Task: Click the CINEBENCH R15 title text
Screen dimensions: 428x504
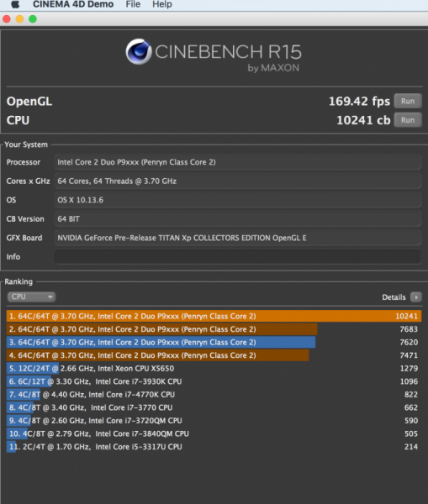Action: (228, 52)
